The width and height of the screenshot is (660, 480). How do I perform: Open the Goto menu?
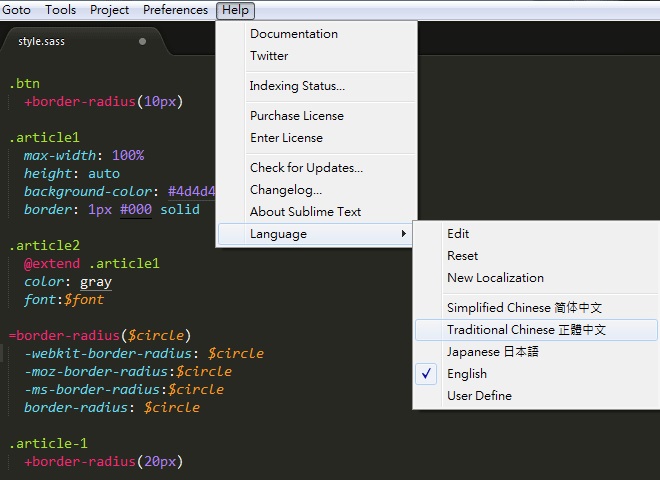tap(16, 10)
